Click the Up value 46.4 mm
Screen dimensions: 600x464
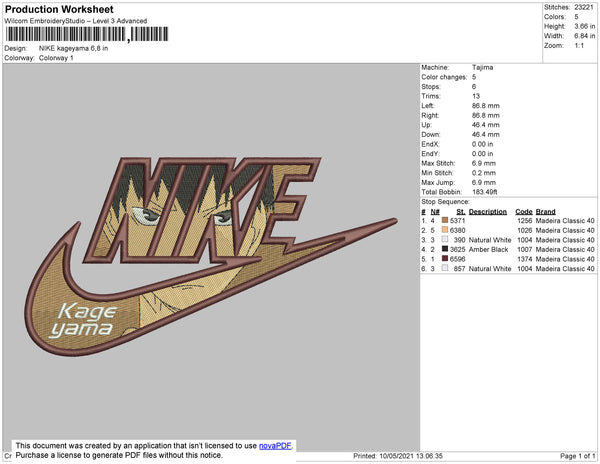[x=486, y=125]
